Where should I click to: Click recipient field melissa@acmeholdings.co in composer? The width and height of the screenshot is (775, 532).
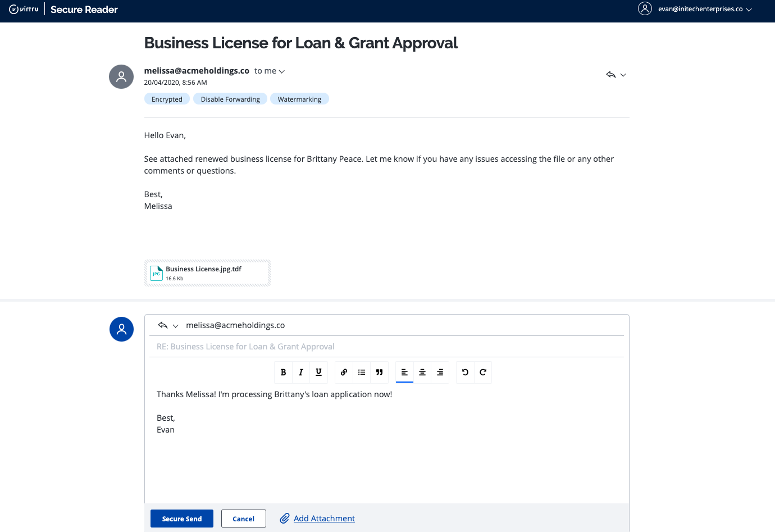235,325
